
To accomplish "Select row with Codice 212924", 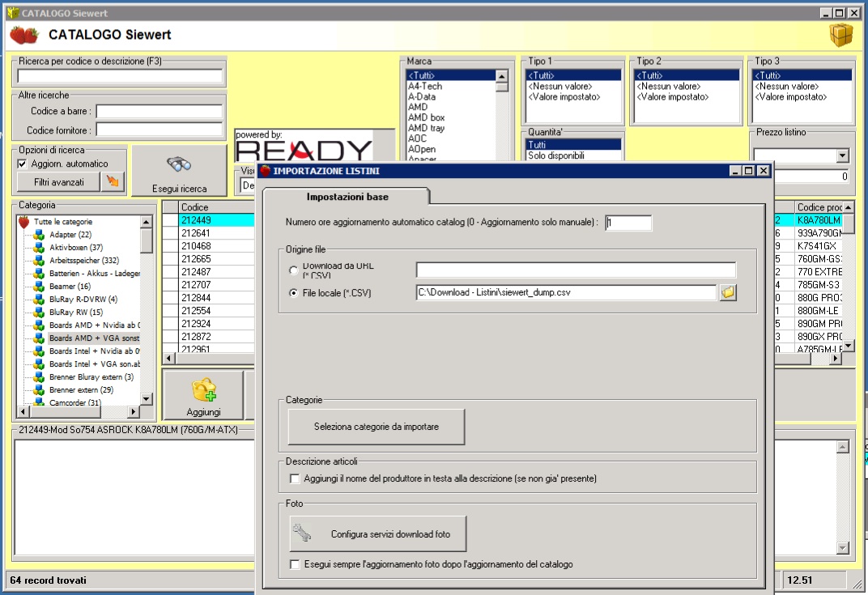I will (x=216, y=324).
